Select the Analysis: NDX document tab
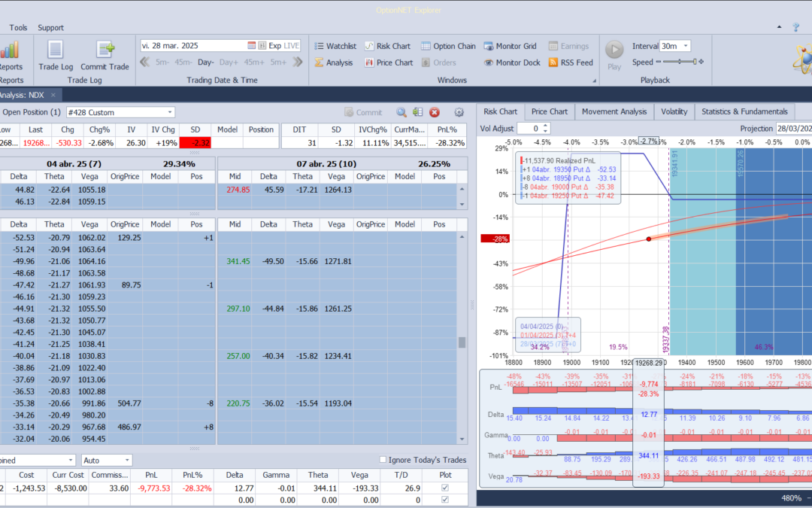812x508 pixels. [23, 96]
